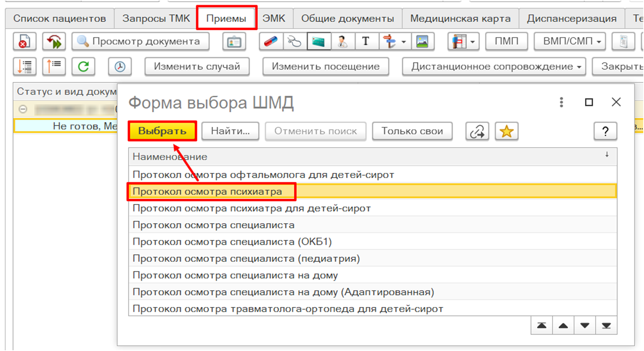Click the star favorites button in dialog
Viewport: 644px width, 351px height.
506,131
